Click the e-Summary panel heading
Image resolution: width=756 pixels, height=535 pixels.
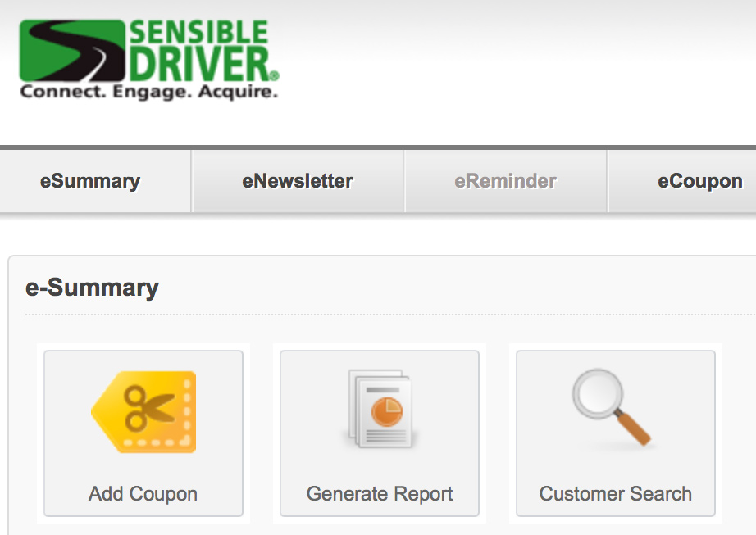coord(92,288)
